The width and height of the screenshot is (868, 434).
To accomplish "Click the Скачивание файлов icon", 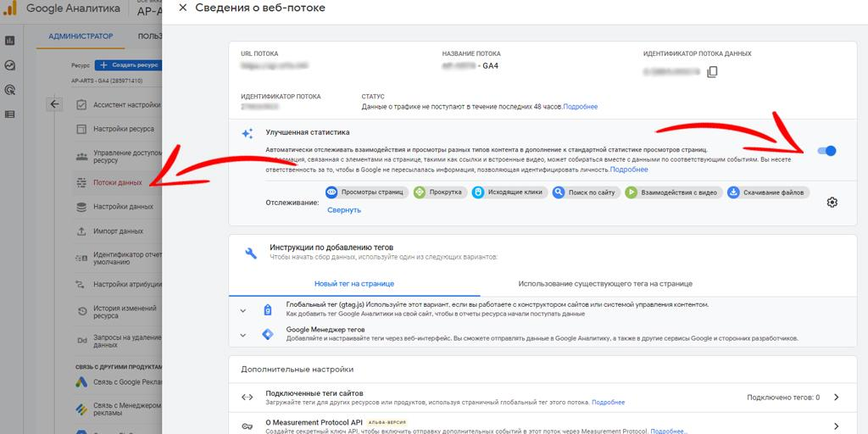I will pos(733,192).
